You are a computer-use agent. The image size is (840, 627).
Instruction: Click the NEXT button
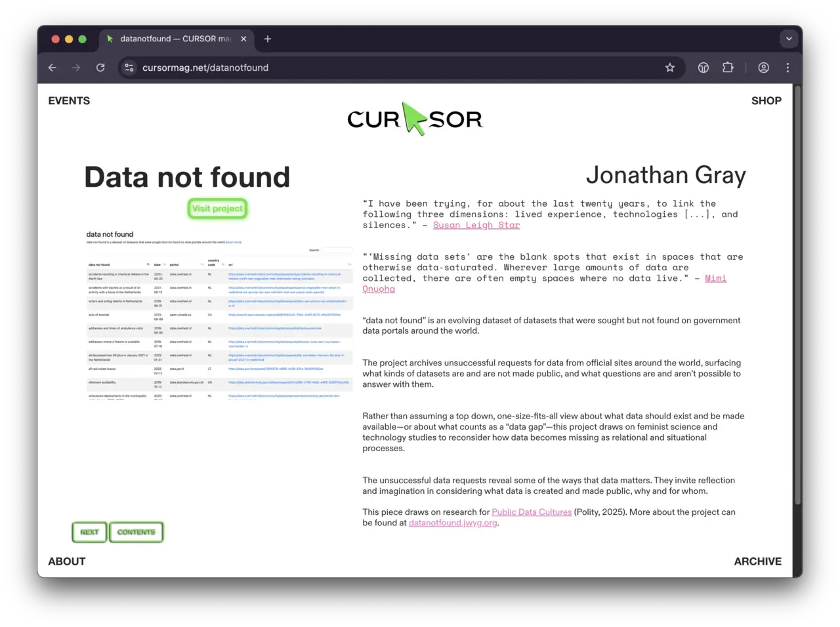coord(89,532)
